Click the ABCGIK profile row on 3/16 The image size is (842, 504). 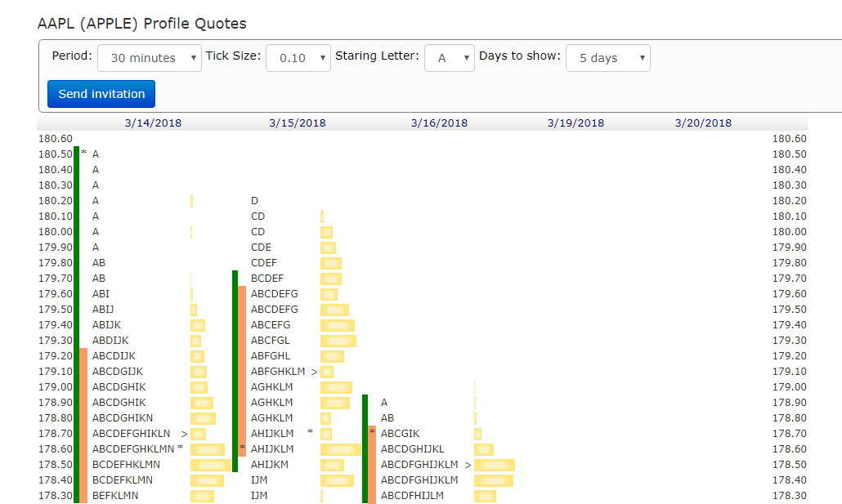[400, 434]
